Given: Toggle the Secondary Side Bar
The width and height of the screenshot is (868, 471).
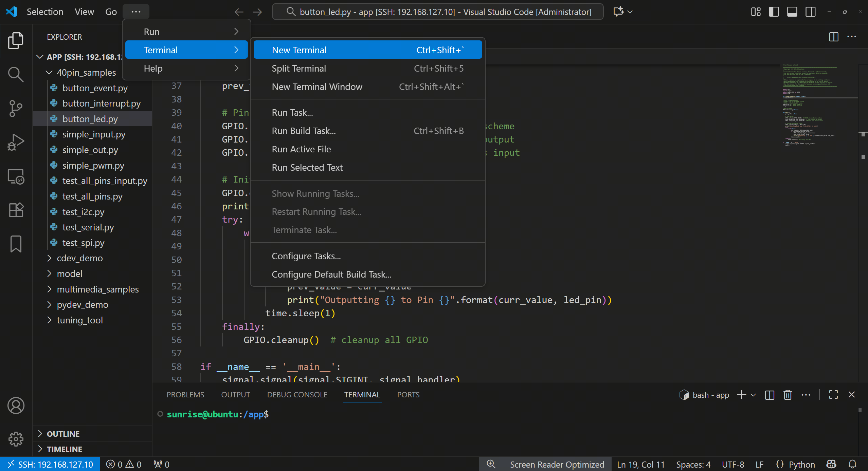Looking at the screenshot, I should point(810,12).
